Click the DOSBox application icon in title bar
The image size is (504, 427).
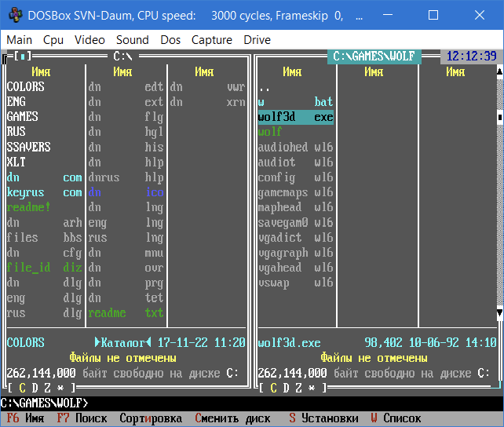15,15
